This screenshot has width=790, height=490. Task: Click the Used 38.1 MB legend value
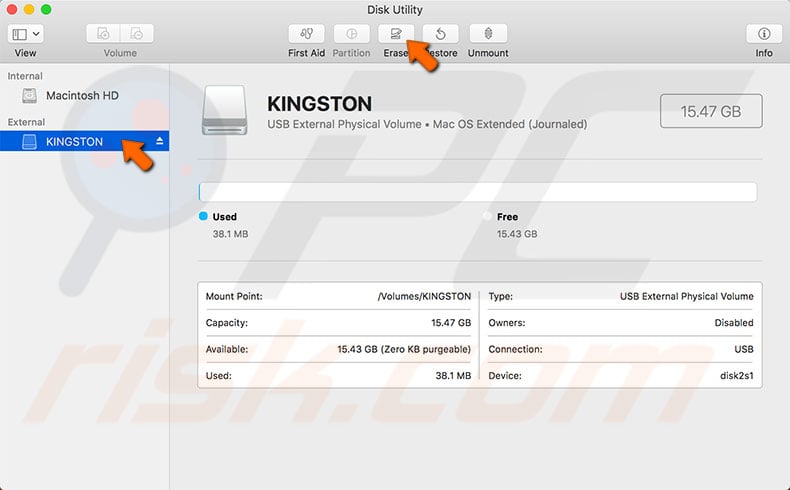pos(230,234)
